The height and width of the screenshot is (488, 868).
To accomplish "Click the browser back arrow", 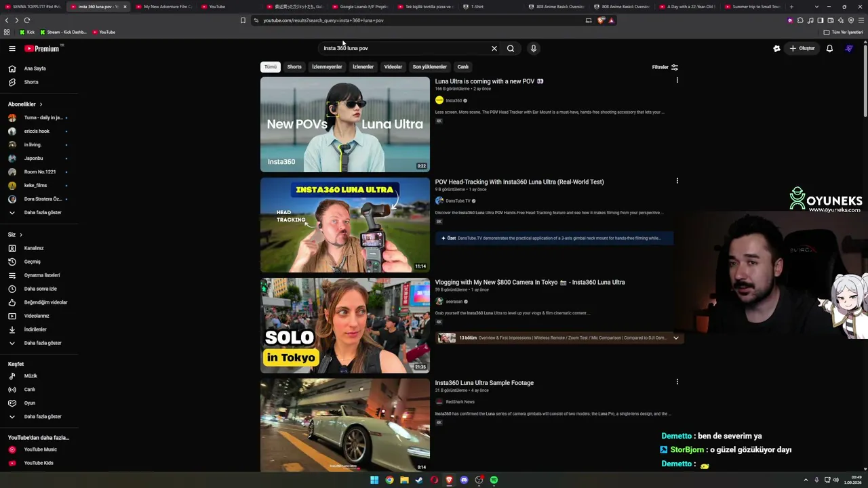I will pyautogui.click(x=7, y=20).
